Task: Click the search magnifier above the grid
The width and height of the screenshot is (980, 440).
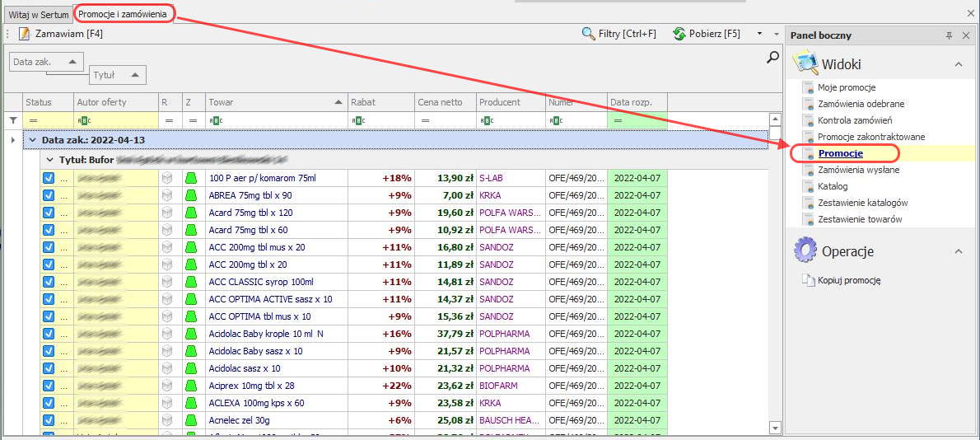Action: point(772,57)
